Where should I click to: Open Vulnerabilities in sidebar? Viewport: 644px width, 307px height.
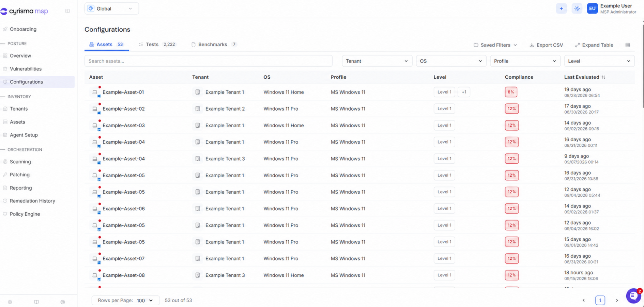tap(26, 69)
